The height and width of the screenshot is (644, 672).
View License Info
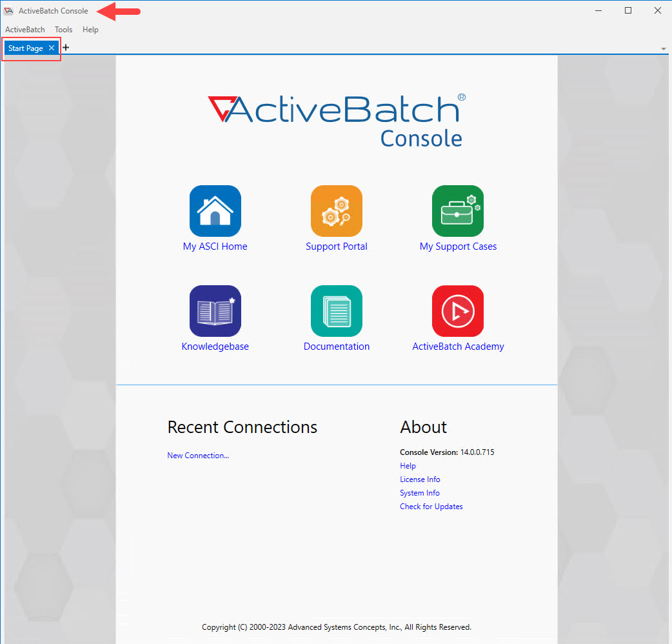click(420, 479)
